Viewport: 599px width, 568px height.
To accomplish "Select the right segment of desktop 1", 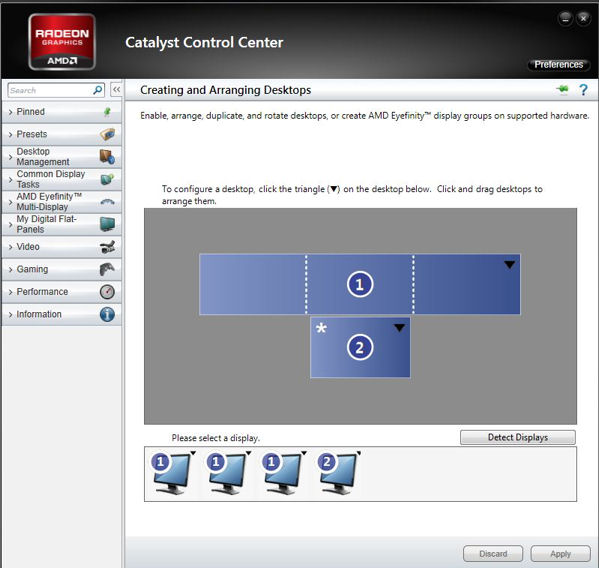I will (x=467, y=284).
